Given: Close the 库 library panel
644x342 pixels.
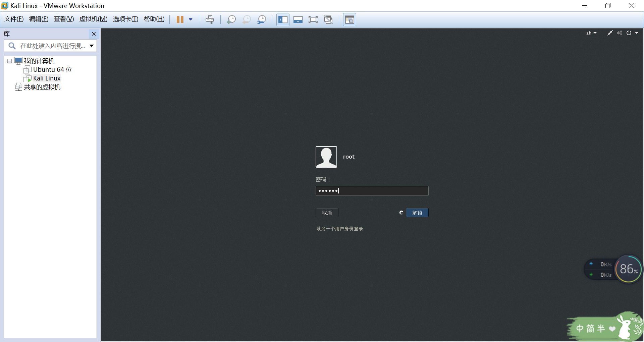Looking at the screenshot, I should point(94,34).
